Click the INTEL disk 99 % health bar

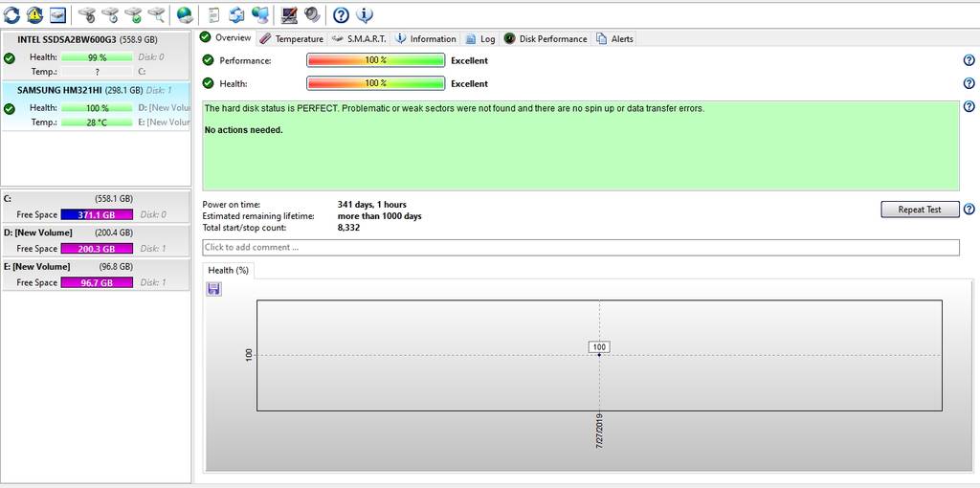point(97,56)
